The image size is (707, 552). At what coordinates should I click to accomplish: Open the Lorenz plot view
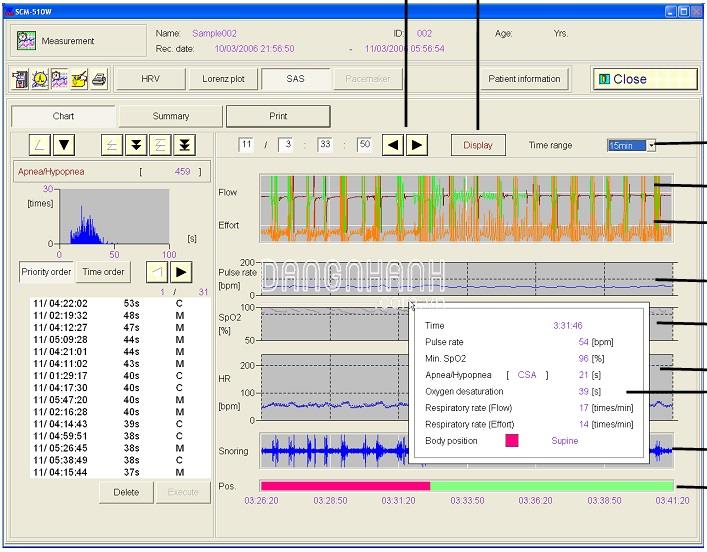click(x=223, y=79)
